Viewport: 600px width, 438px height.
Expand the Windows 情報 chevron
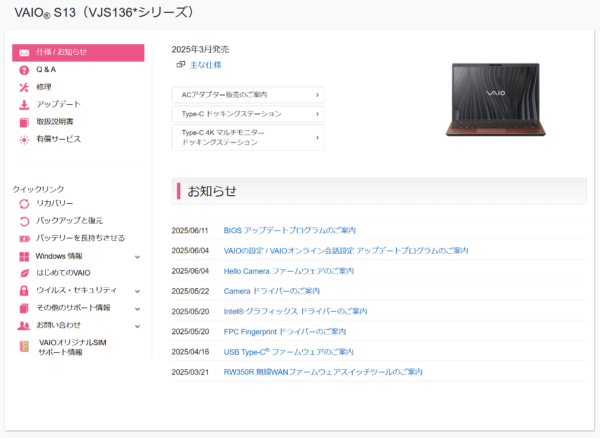(137, 257)
